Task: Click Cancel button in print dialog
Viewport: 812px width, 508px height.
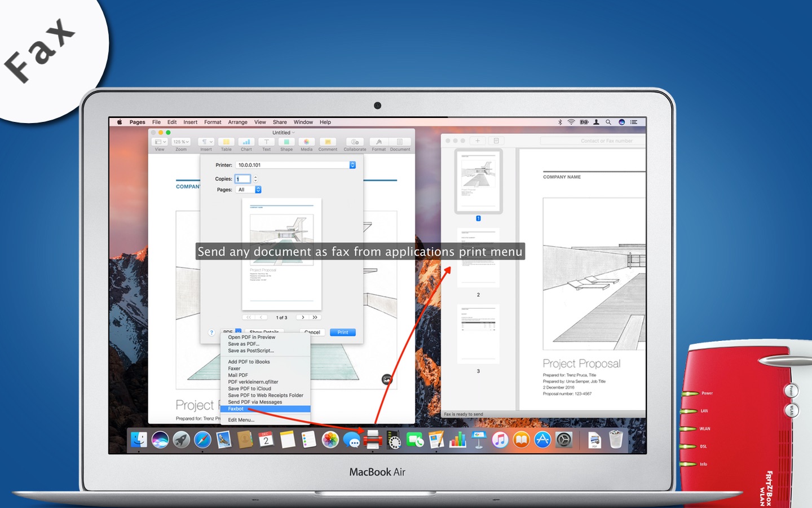Action: click(312, 332)
